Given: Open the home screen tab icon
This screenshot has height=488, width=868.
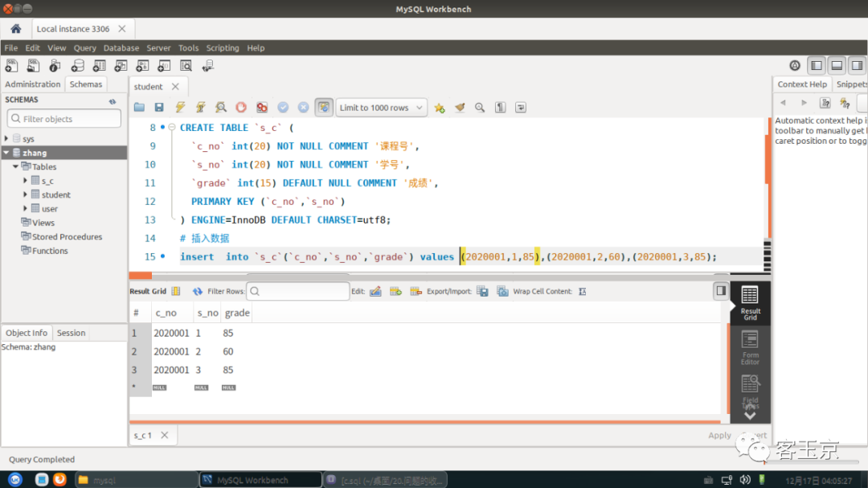Looking at the screenshot, I should 15,29.
